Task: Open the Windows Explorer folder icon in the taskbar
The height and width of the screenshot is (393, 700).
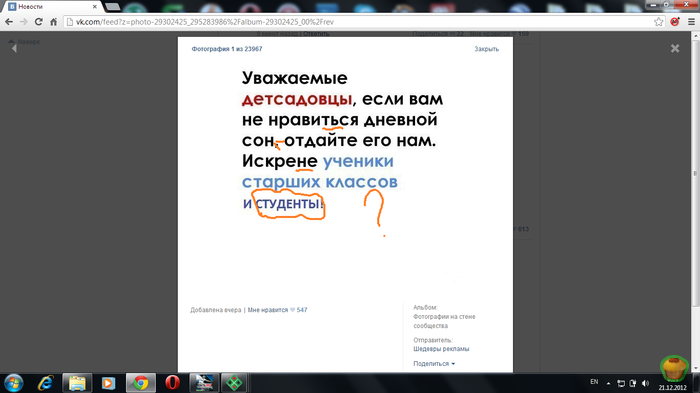Action: click(77, 383)
